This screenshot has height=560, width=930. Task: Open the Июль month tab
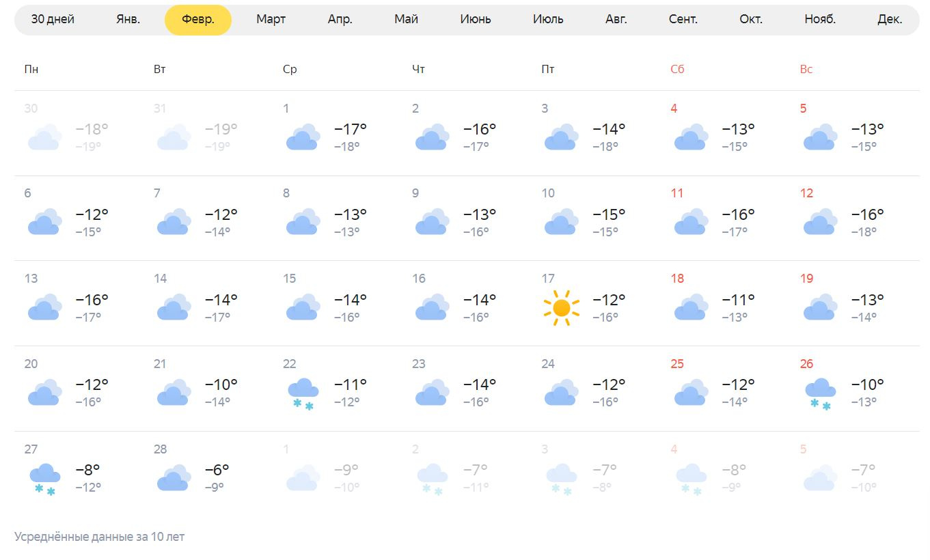pos(548,19)
